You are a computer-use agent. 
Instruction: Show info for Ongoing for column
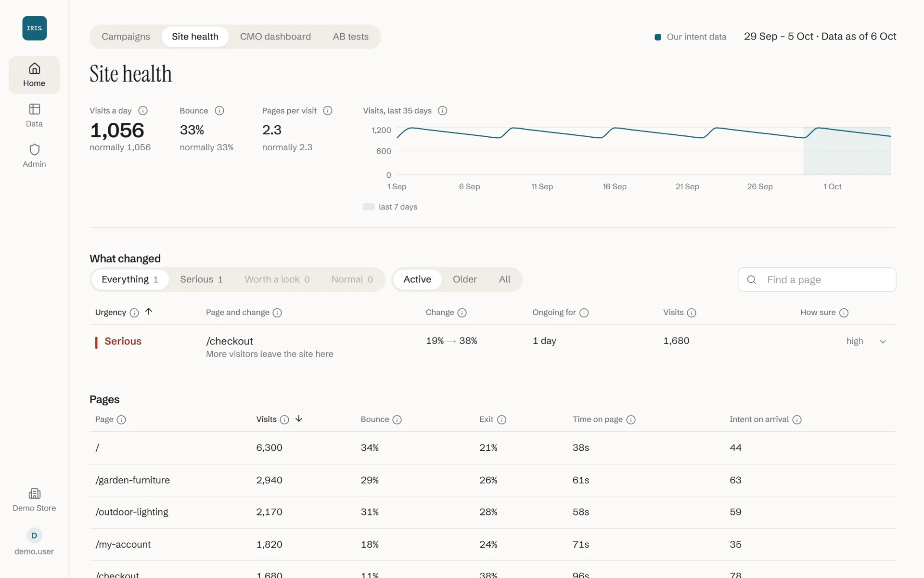pos(584,313)
